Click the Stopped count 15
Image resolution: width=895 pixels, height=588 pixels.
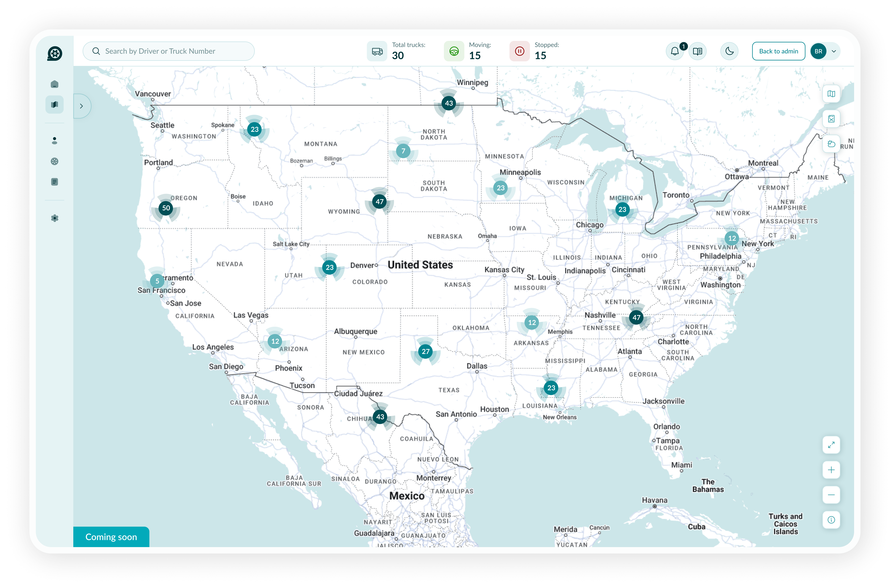point(540,56)
